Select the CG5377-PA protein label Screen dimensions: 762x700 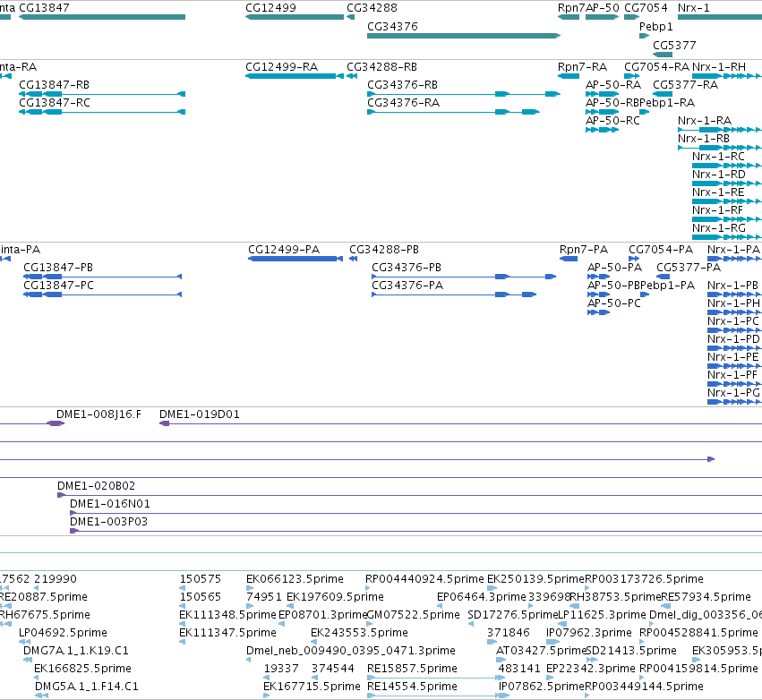click(x=689, y=267)
